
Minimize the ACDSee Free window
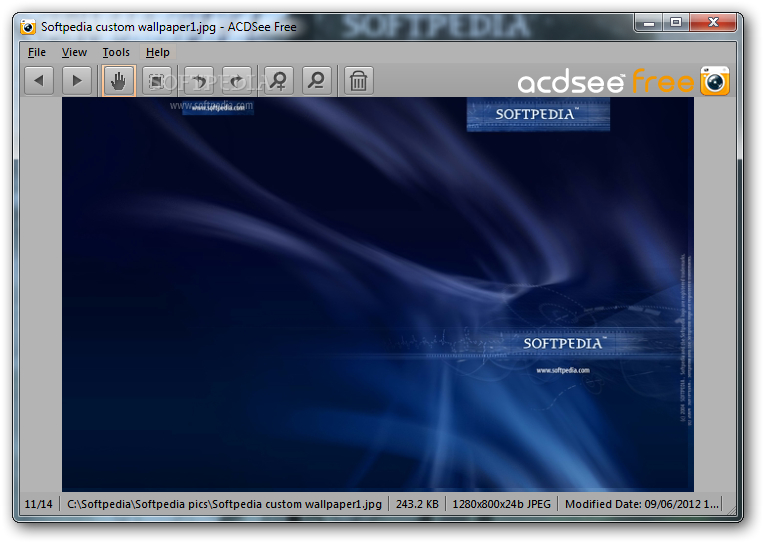(x=649, y=23)
